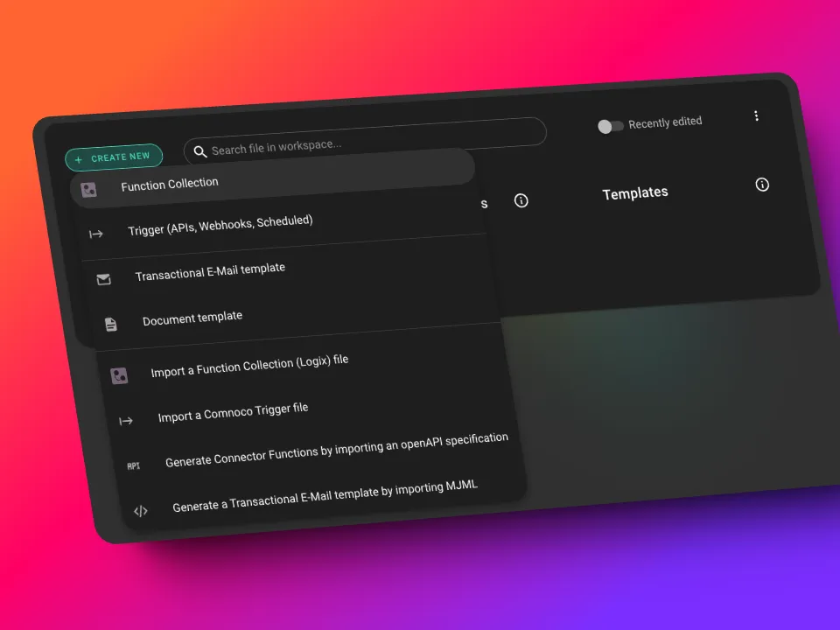Click the Templates column heading
Screen dimensions: 840x630
[x=635, y=193]
